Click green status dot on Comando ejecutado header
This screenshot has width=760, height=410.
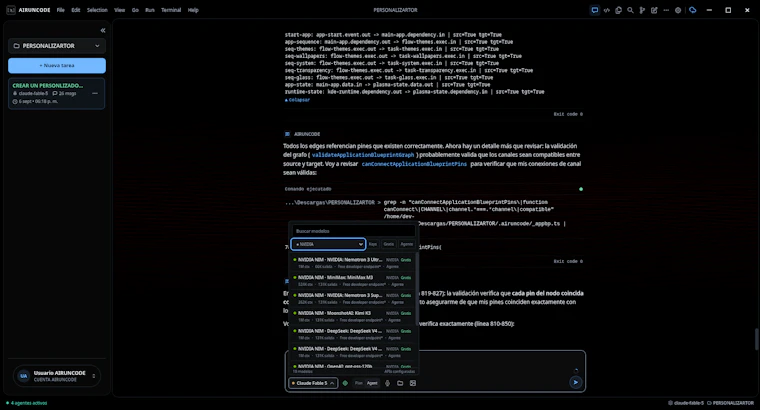[x=581, y=189]
